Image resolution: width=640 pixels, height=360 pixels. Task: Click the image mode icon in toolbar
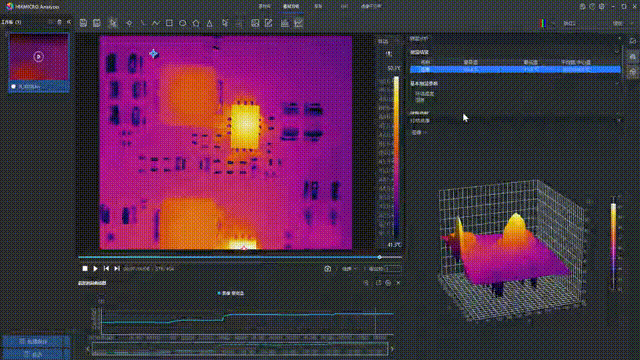tap(255, 23)
